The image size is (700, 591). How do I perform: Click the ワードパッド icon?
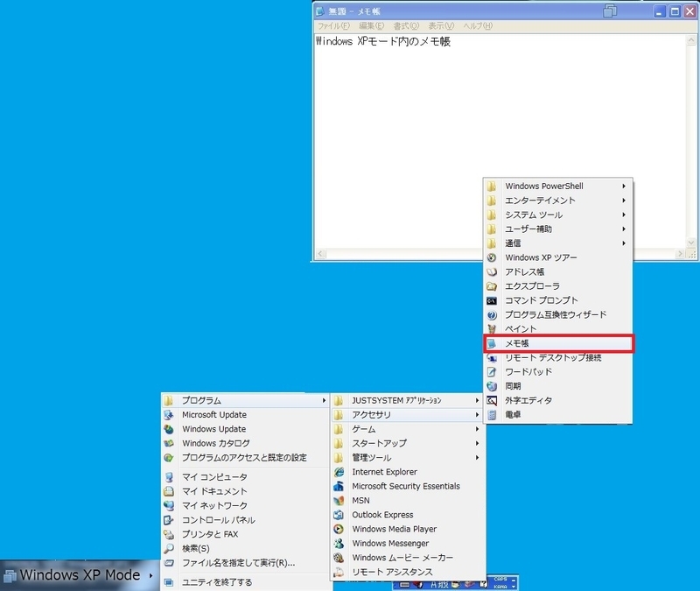pos(492,371)
